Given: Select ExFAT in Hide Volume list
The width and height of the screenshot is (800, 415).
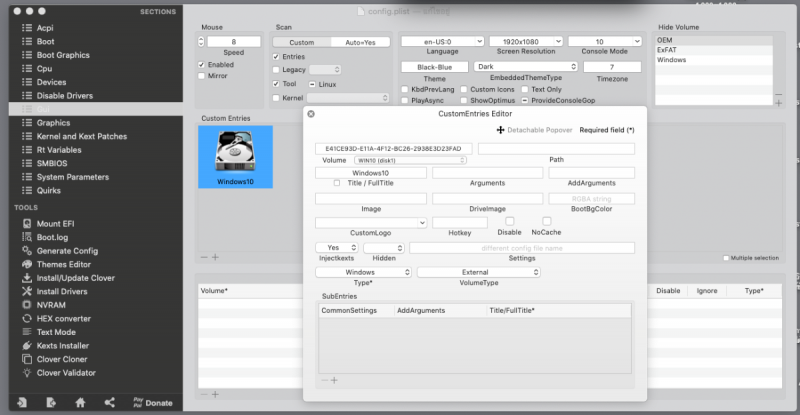Looking at the screenshot, I should tap(714, 50).
